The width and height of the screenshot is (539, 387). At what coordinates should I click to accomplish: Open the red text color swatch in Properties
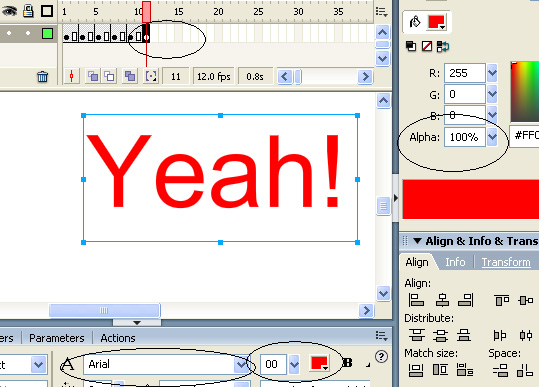[319, 363]
